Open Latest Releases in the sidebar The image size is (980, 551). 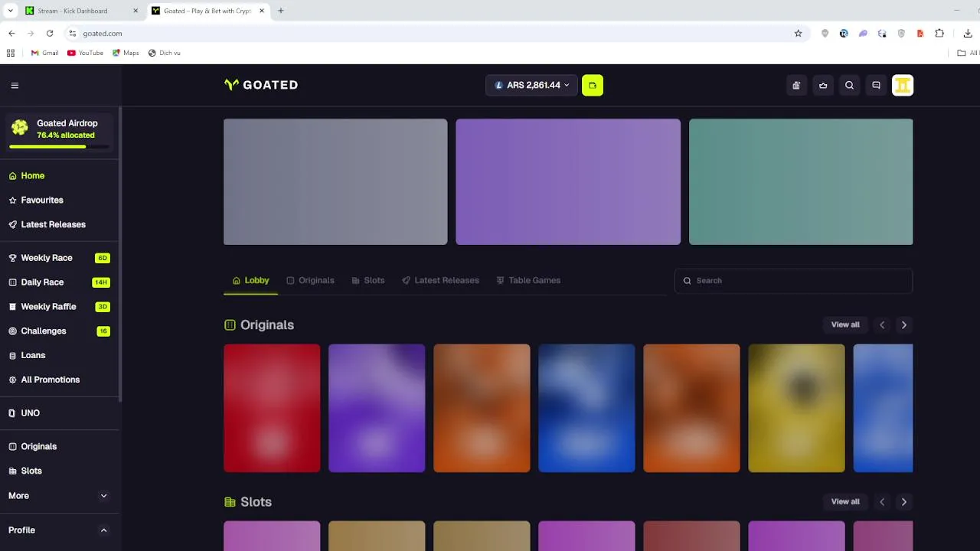pyautogui.click(x=58, y=225)
